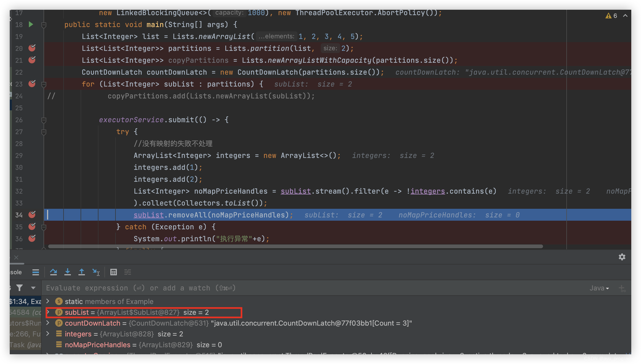641x364 pixels.
Task: Toggle breakpoint on line 20
Action: click(x=32, y=48)
